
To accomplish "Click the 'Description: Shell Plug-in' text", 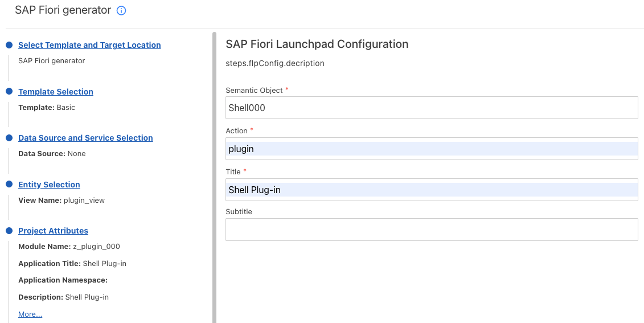I will pos(64,297).
